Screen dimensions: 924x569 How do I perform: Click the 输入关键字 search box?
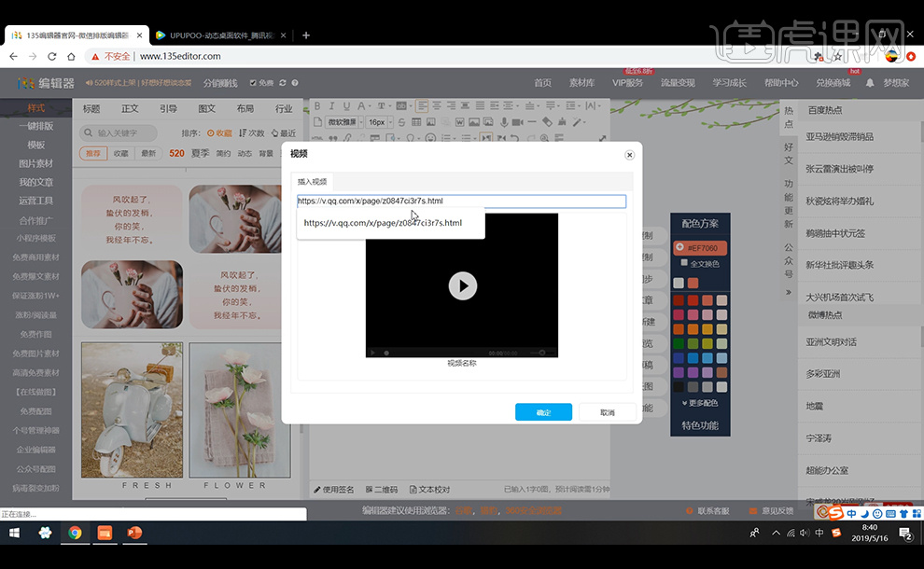pyautogui.click(x=119, y=133)
